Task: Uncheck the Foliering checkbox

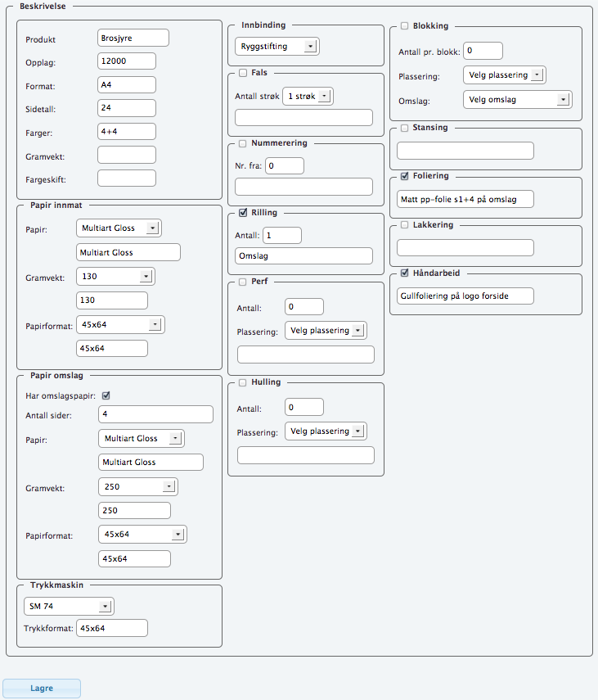Action: pos(405,176)
